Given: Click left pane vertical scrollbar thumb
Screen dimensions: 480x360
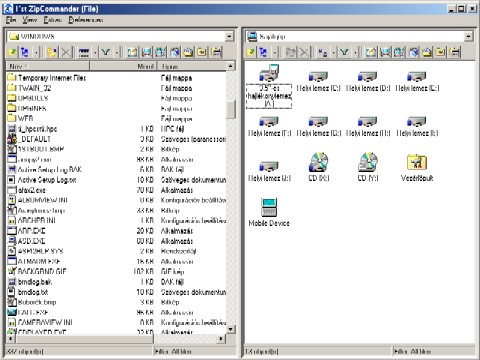Looking at the screenshot, I should 230,109.
